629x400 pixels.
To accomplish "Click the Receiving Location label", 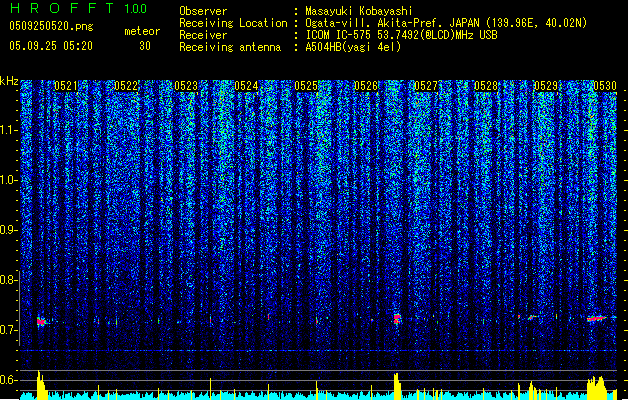I will [233, 23].
